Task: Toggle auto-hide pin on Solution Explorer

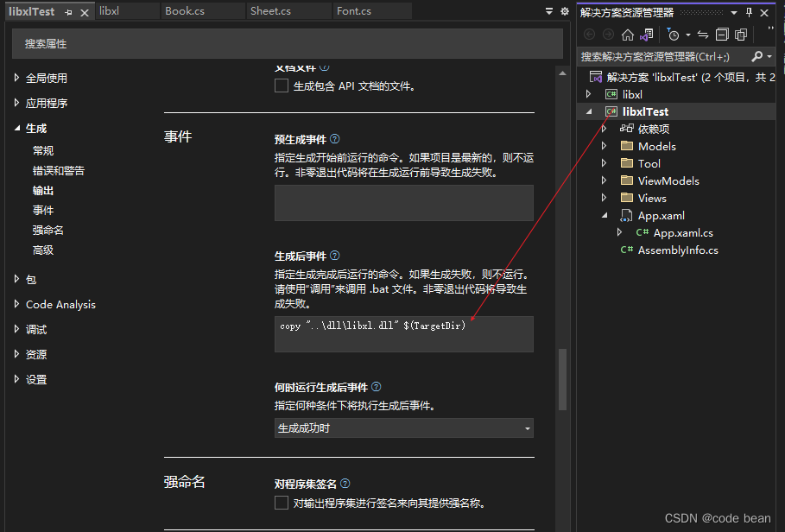Action: pos(749,12)
